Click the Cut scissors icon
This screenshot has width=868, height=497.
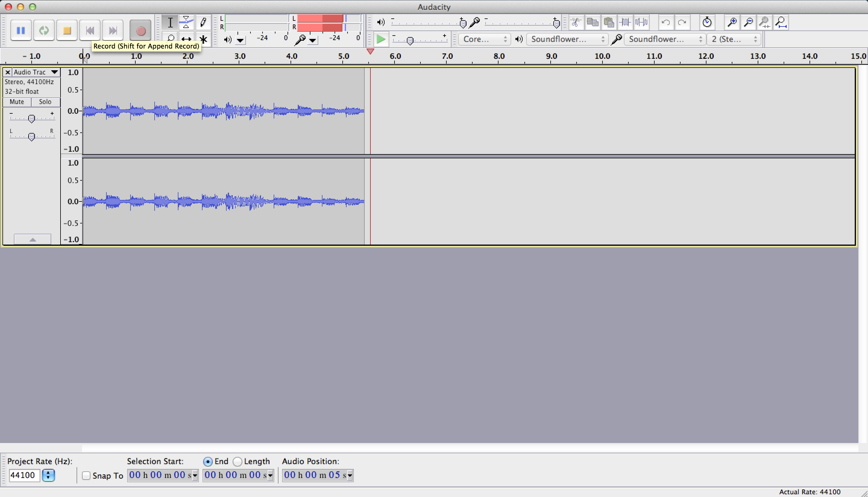[576, 23]
